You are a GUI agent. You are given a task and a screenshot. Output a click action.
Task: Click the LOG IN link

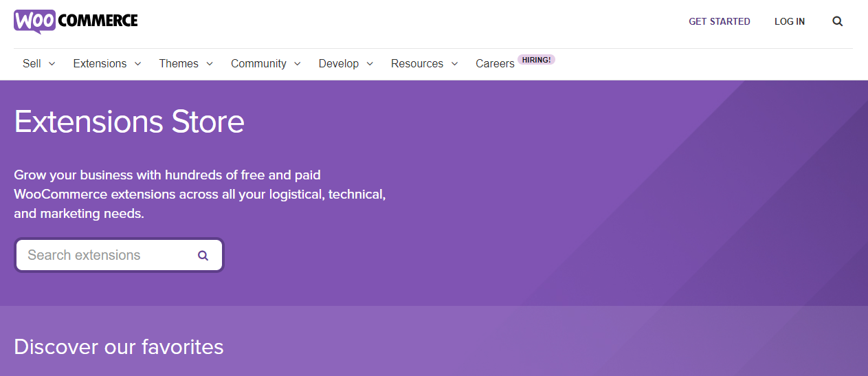coord(790,21)
